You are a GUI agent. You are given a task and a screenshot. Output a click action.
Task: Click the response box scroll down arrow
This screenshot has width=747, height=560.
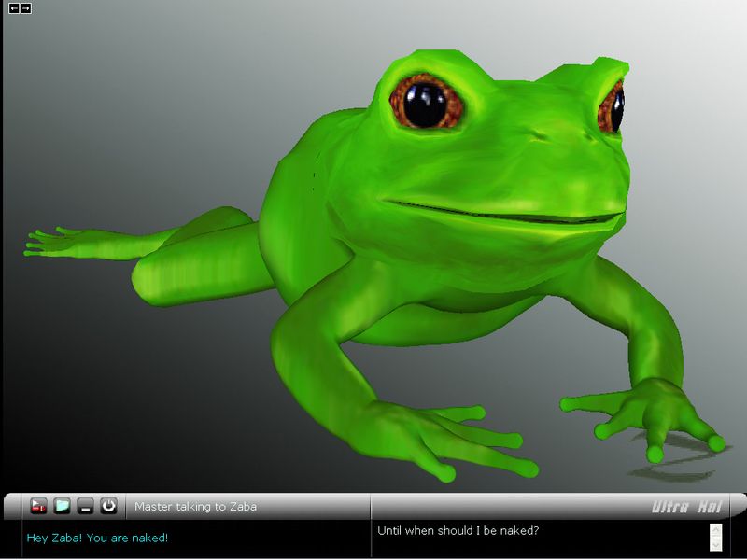point(716,545)
